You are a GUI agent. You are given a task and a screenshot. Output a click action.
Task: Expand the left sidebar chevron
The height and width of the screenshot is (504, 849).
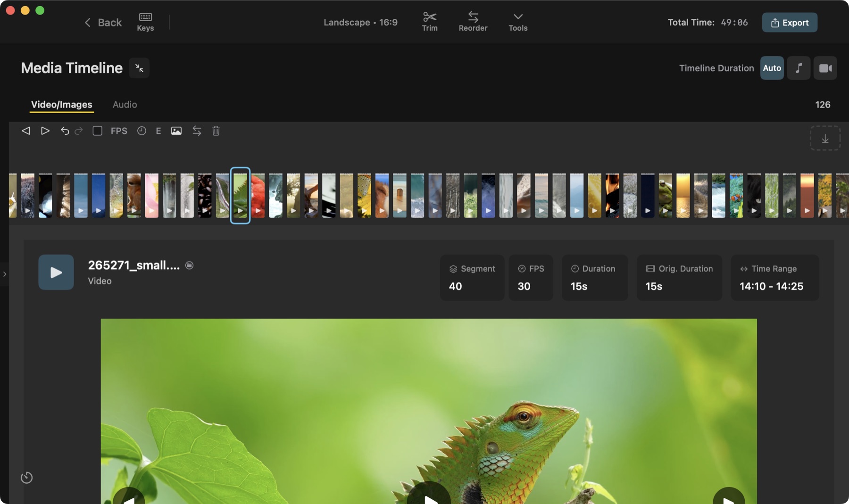tap(4, 274)
